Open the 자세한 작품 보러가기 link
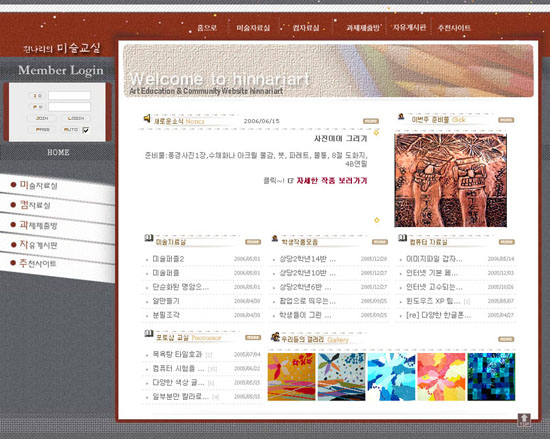The image size is (550, 439). 332,181
